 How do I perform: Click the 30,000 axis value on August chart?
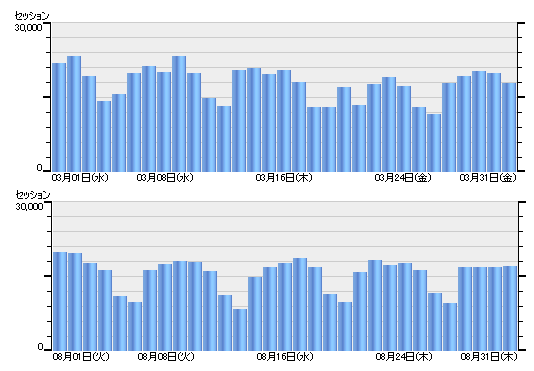29,206
